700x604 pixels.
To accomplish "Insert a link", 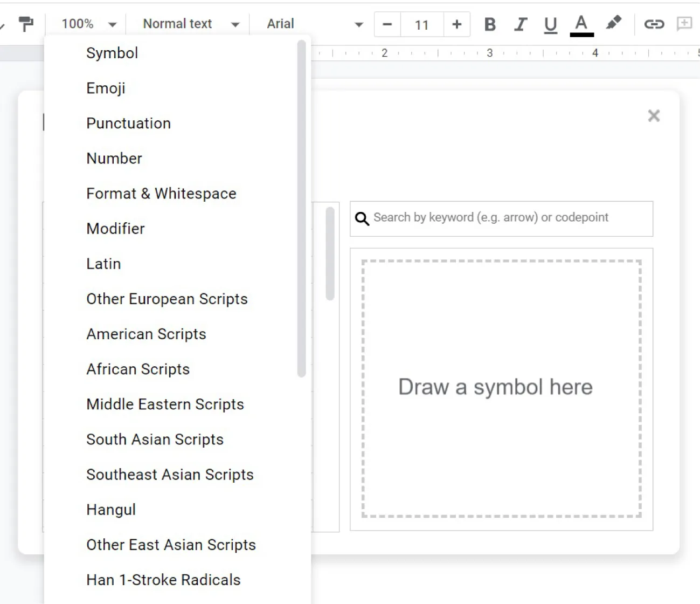I will pyautogui.click(x=654, y=24).
